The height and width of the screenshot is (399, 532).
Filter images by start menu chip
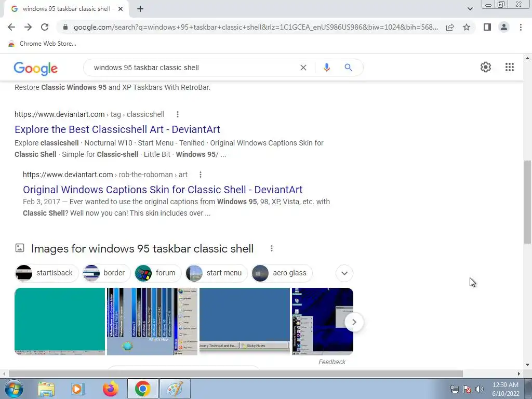pyautogui.click(x=217, y=273)
